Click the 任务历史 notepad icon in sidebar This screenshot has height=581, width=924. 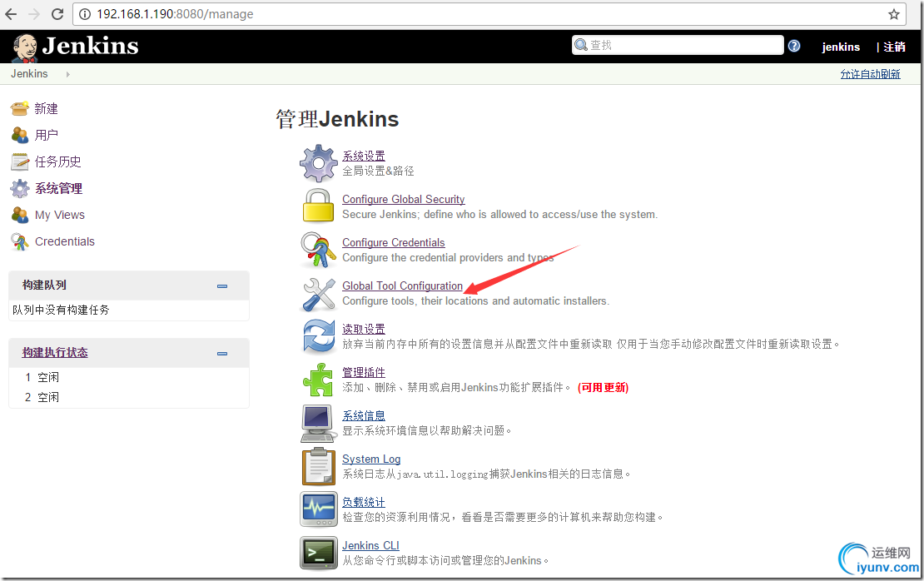(20, 161)
